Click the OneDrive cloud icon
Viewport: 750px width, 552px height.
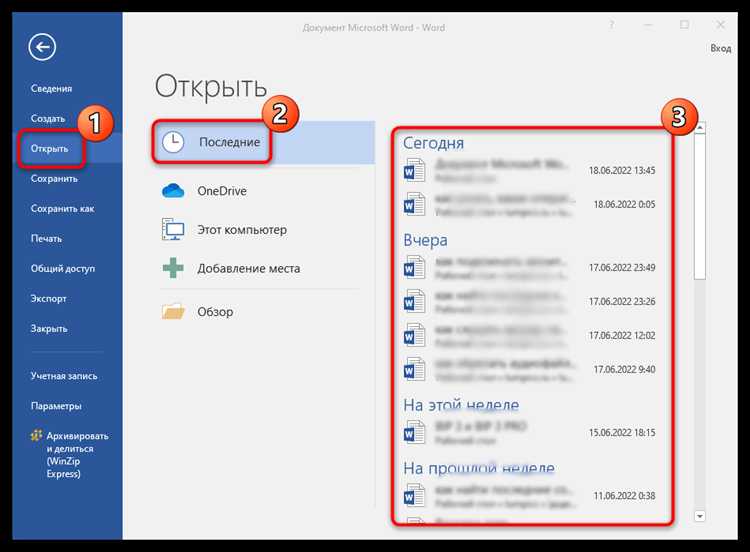point(173,191)
